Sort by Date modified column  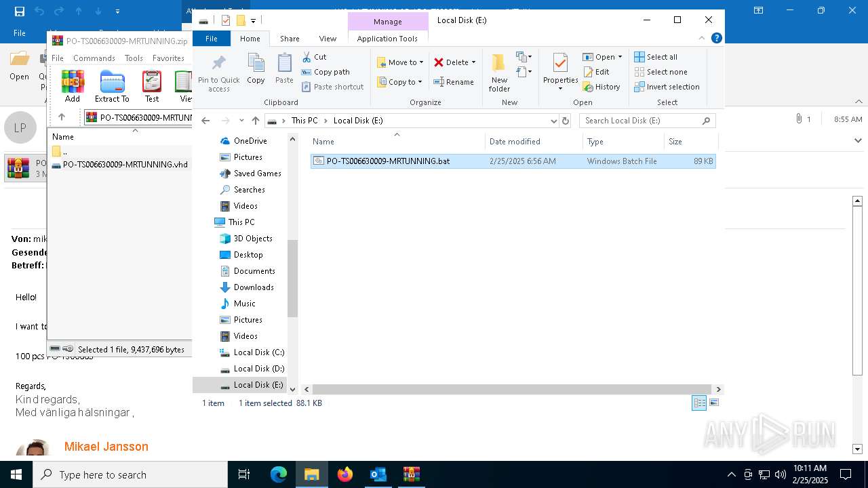(534, 142)
